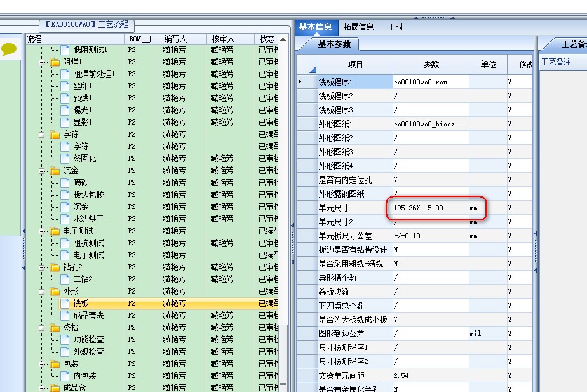
Task: Click the BOM工厂 column header
Action: (x=142, y=39)
